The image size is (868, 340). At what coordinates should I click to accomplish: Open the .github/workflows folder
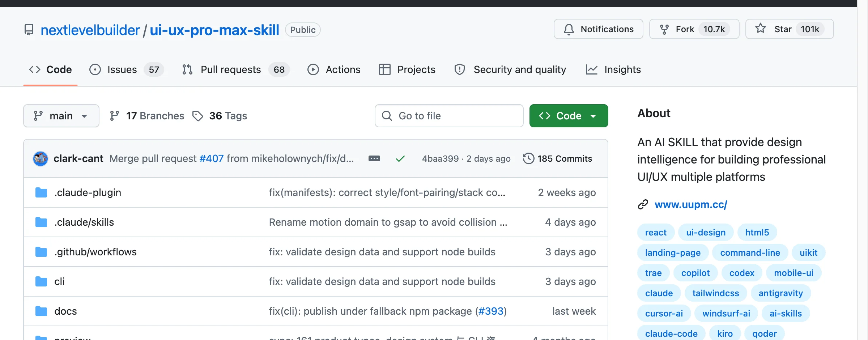[95, 252]
